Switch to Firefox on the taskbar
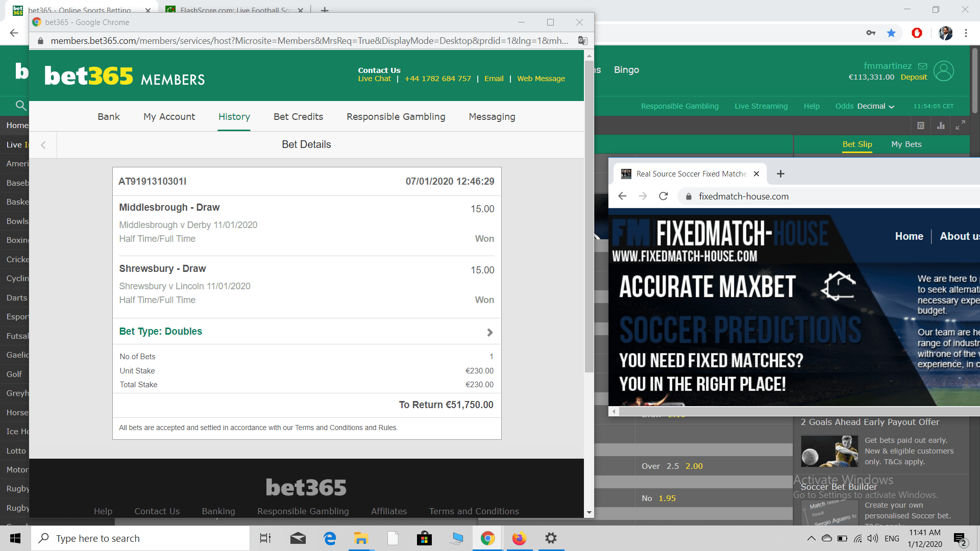980x551 pixels. tap(519, 538)
